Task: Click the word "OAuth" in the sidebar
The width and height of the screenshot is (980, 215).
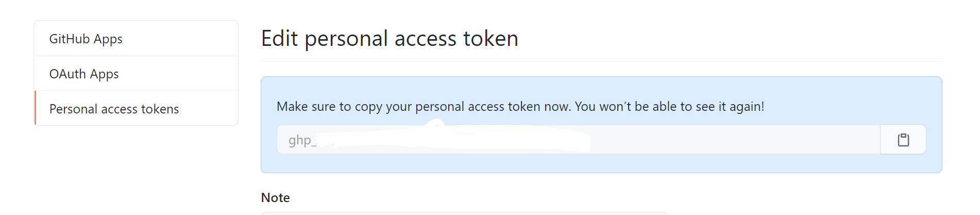Action: tap(67, 74)
